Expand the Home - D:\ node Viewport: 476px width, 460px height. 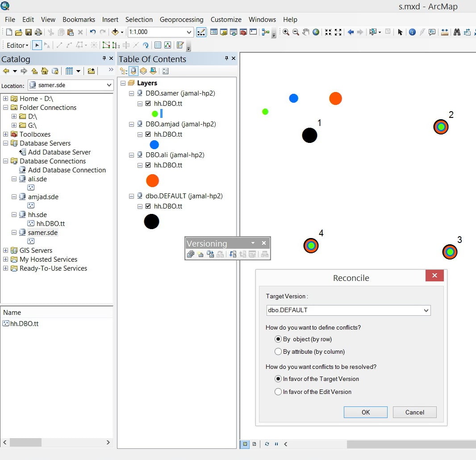tap(5, 98)
